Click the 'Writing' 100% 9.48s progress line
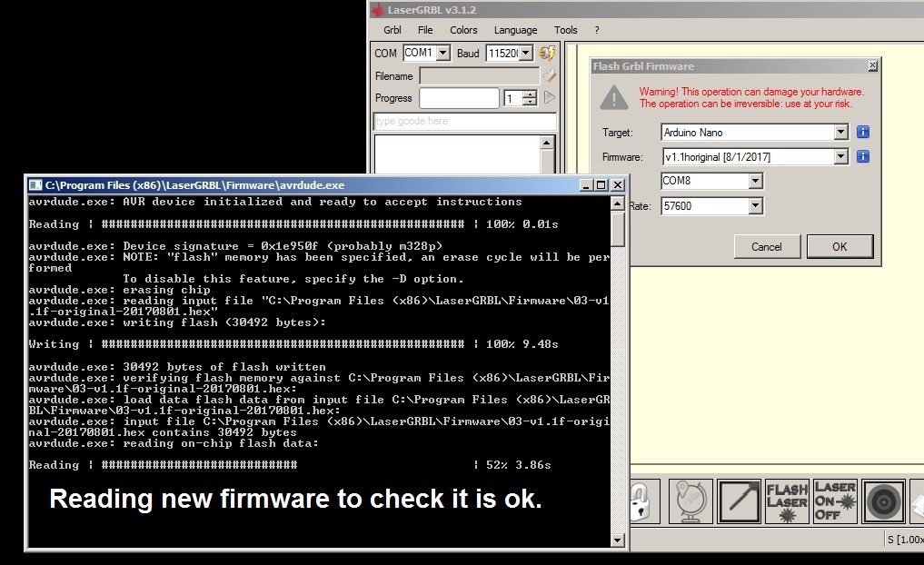Image resolution: width=924 pixels, height=565 pixels. 293,344
